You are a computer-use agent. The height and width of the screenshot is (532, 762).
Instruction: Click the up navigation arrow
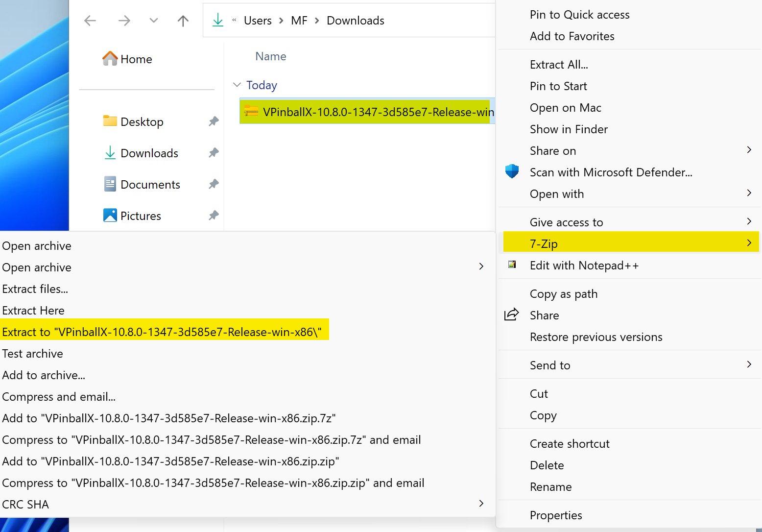(x=182, y=20)
